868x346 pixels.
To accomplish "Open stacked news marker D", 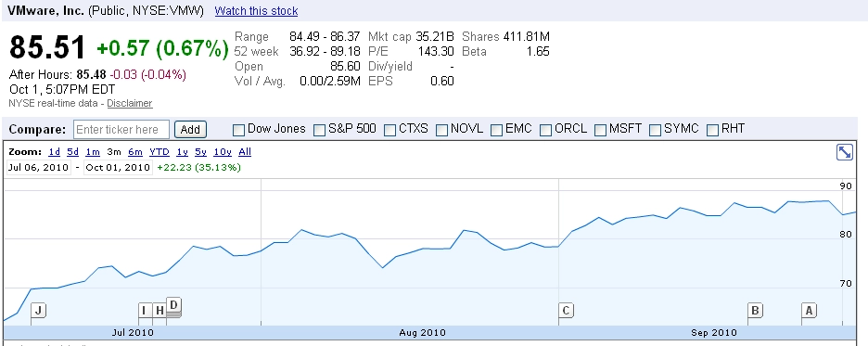I will point(173,305).
